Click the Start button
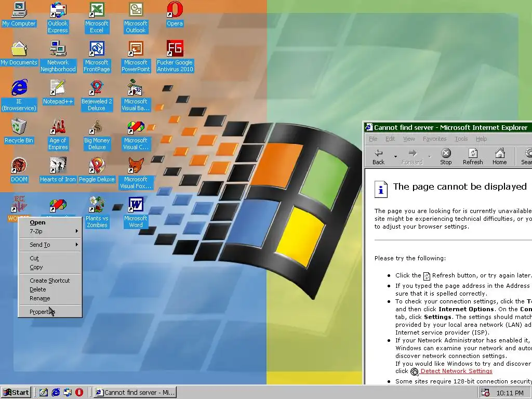This screenshot has width=532, height=399. point(16,393)
